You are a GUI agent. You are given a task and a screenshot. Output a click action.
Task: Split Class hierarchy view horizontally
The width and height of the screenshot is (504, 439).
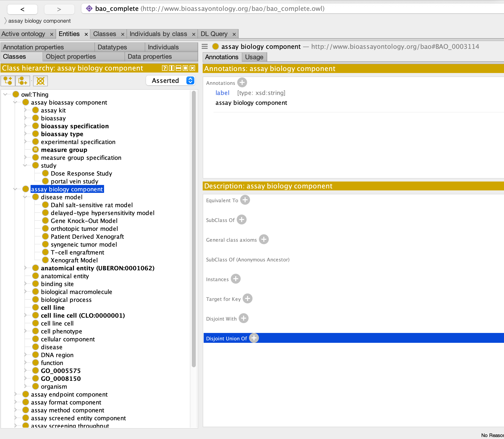point(179,68)
